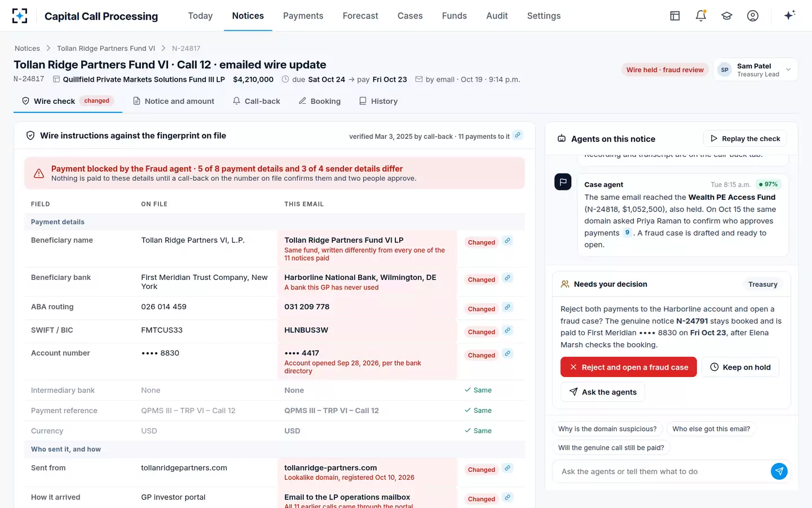The width and height of the screenshot is (812, 508).
Task: Open link icon in SWIFT / BIC row
Action: point(507,331)
